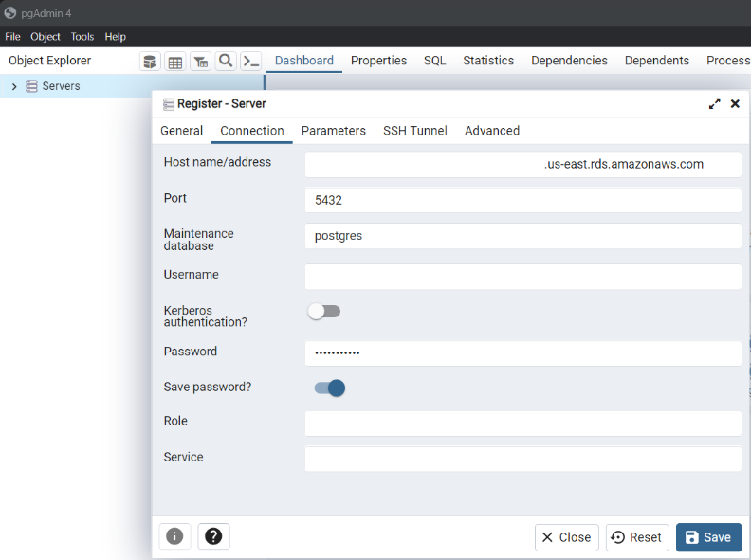Click the Filtered Rows toolbar icon
Viewport: 751px width, 560px height.
(201, 62)
